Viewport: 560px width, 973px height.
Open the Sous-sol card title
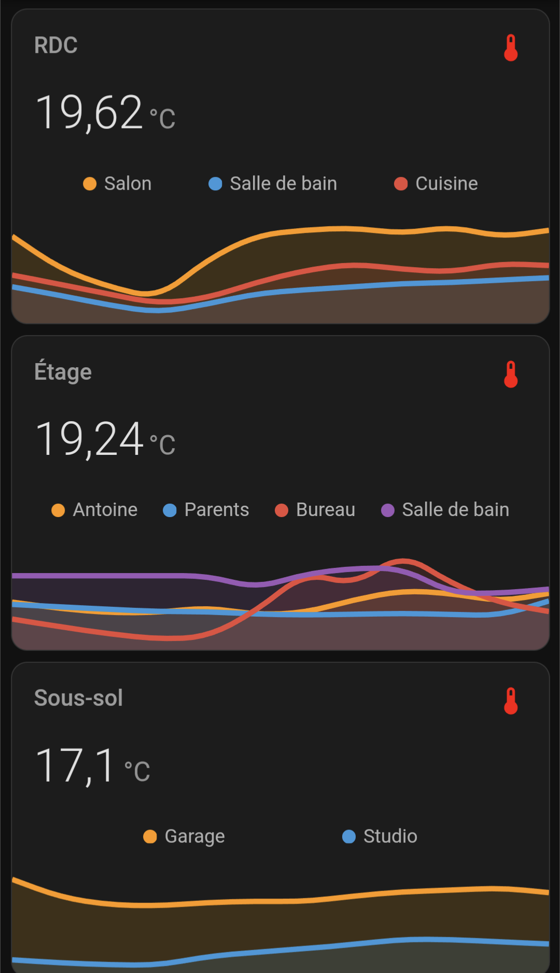78,698
